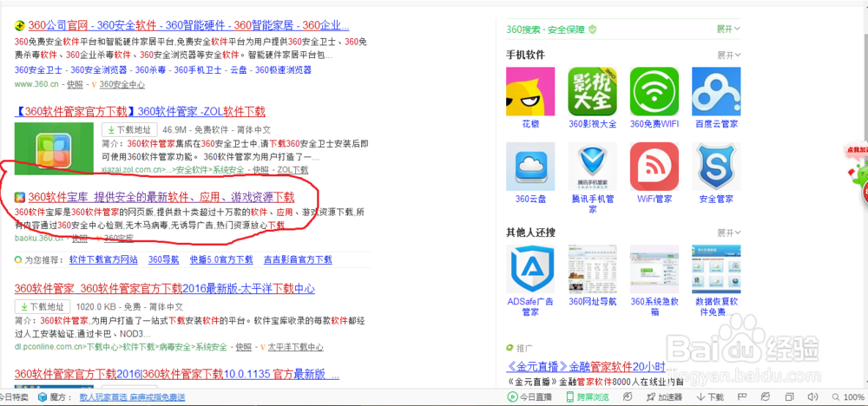868x406 pixels.
Task: Click the ZOL下载 source link
Action: (293, 170)
